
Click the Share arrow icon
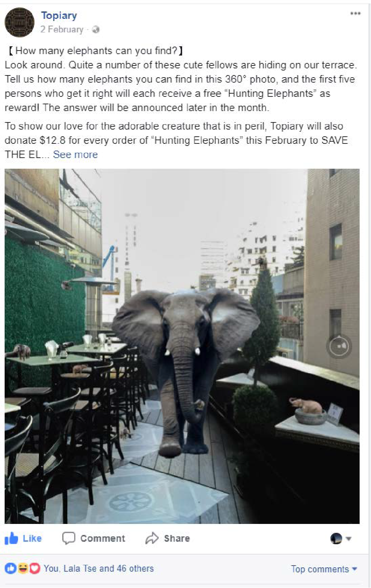point(152,538)
